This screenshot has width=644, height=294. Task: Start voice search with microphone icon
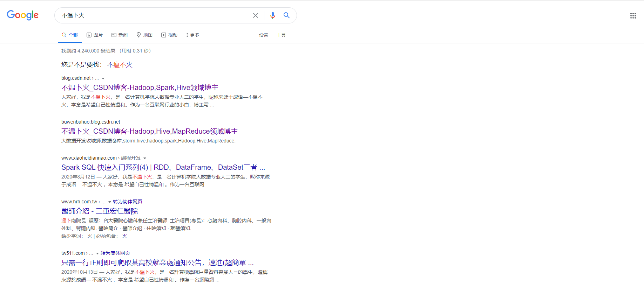(x=273, y=15)
